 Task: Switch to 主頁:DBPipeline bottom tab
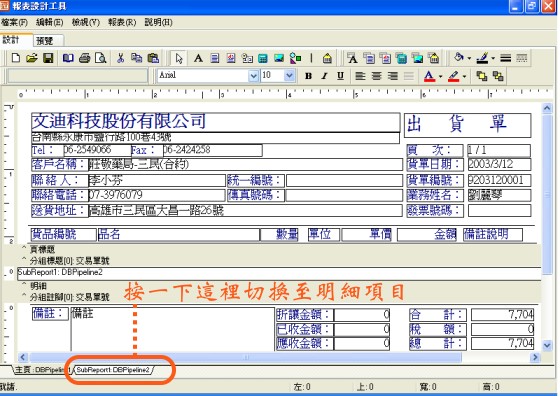(42, 370)
